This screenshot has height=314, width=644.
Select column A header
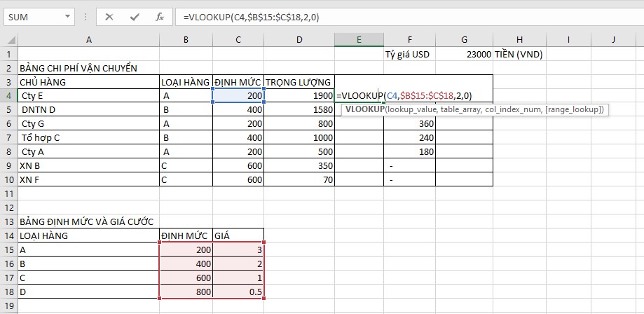tap(89, 40)
